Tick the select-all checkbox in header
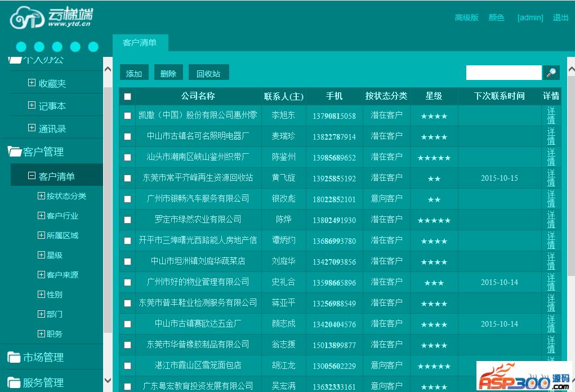The image size is (575, 392). (x=127, y=96)
